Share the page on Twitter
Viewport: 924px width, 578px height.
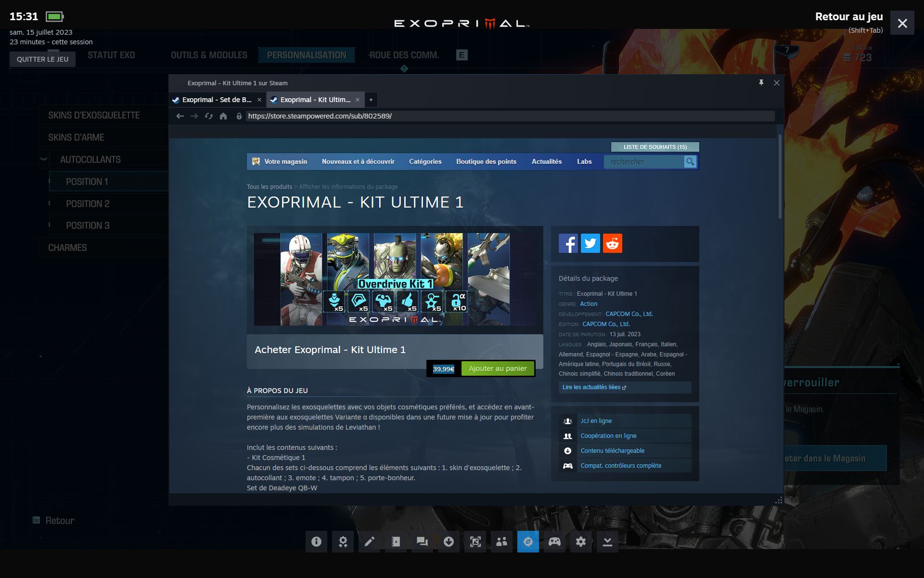pos(590,243)
